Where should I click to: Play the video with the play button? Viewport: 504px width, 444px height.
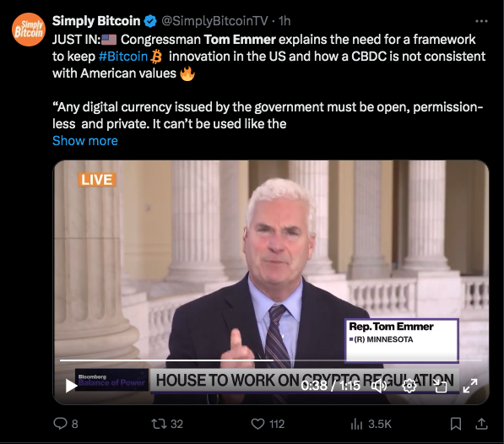coord(71,386)
